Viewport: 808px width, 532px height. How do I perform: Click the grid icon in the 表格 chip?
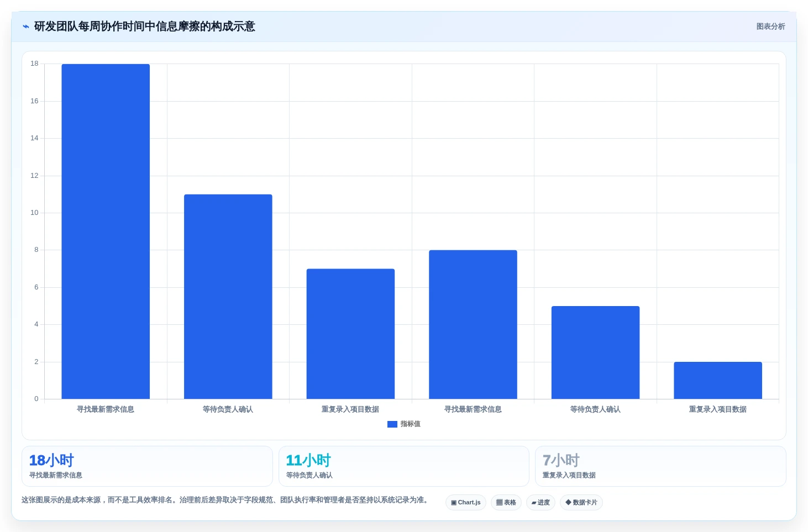tap(499, 503)
